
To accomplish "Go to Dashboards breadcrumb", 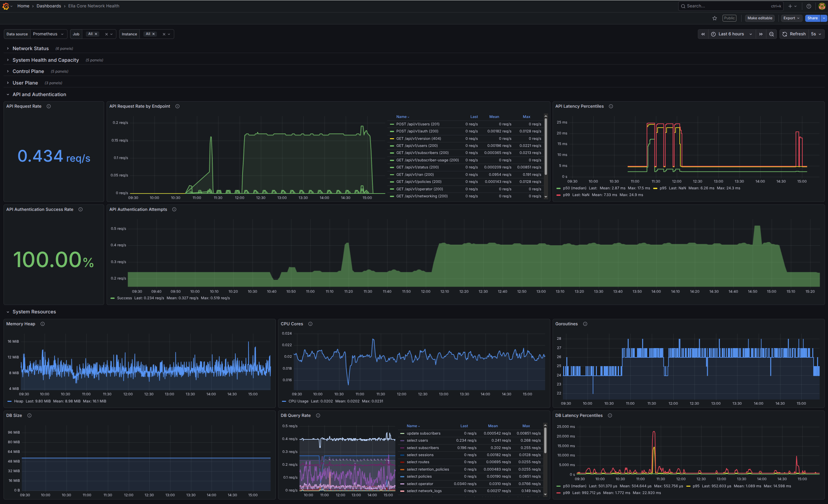I will coord(49,6).
